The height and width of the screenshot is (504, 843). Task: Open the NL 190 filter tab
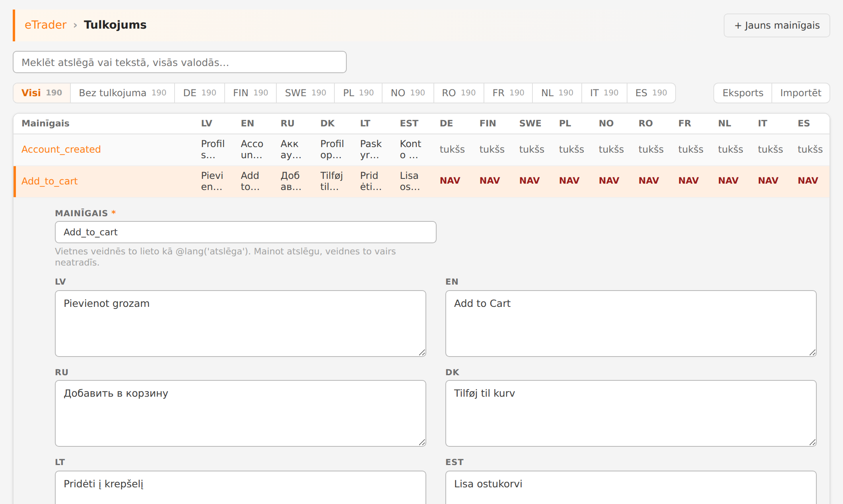[x=557, y=93]
